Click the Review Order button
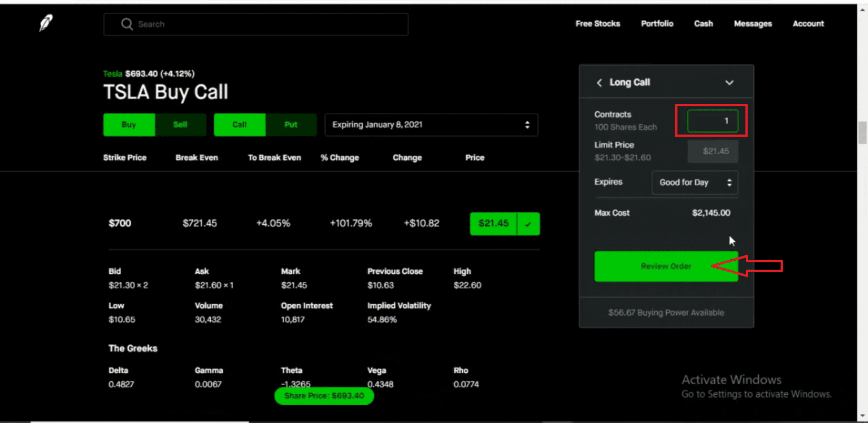Image resolution: width=868 pixels, height=423 pixels. pos(666,266)
